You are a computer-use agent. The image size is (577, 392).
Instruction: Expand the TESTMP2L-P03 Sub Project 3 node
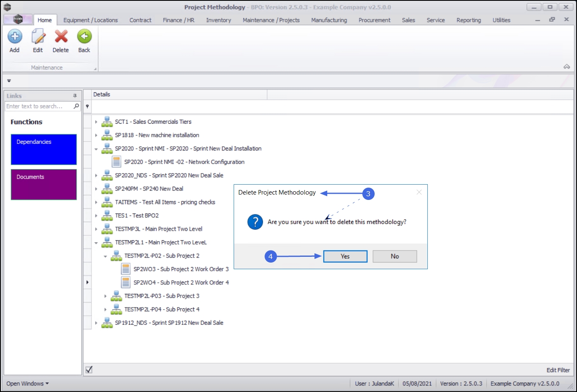[x=105, y=296]
